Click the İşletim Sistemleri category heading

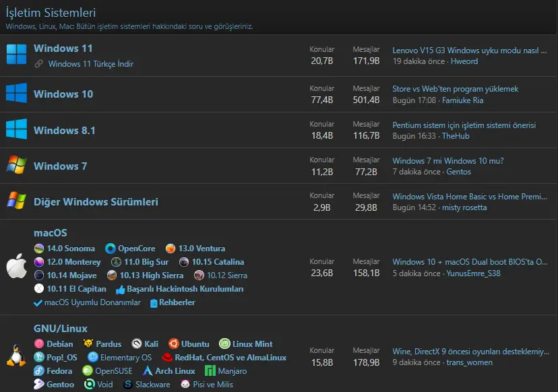coord(51,13)
